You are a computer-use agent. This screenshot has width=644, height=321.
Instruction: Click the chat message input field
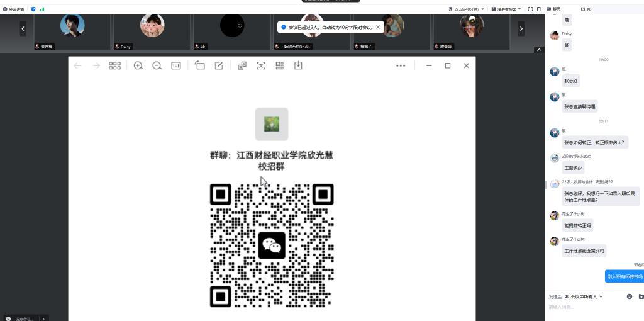[591, 308]
